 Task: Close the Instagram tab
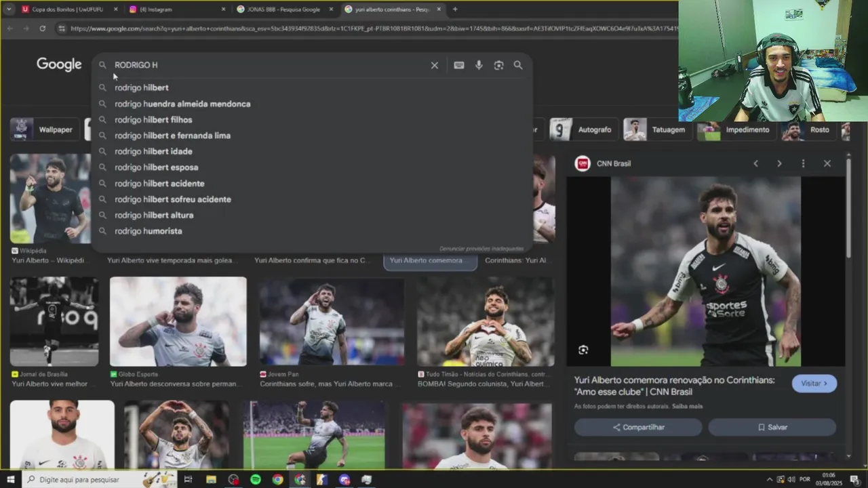(x=223, y=9)
